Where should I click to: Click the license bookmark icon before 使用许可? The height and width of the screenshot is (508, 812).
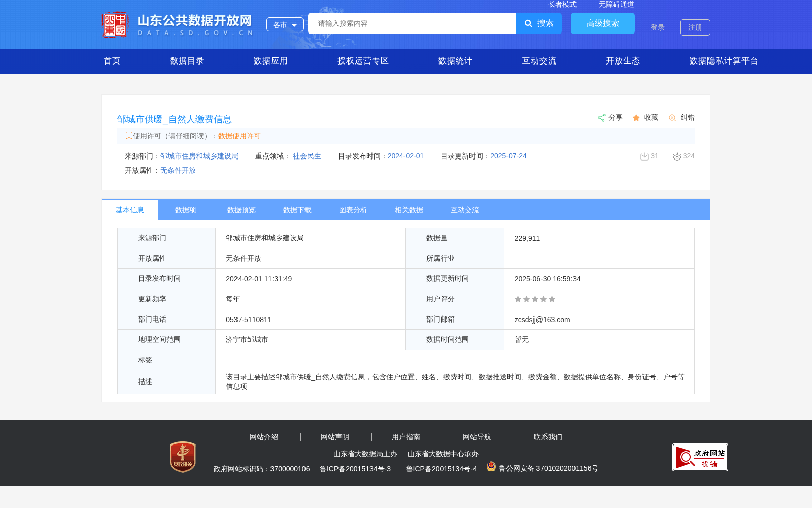click(x=129, y=135)
